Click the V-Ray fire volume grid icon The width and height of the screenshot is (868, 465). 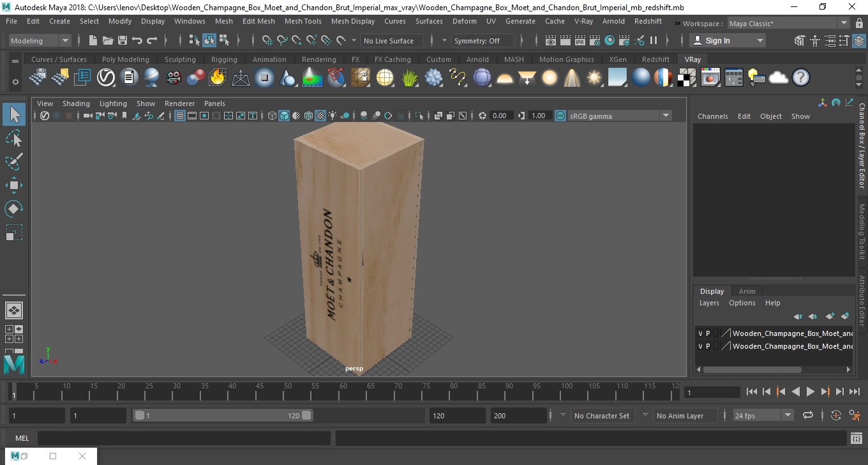(218, 78)
